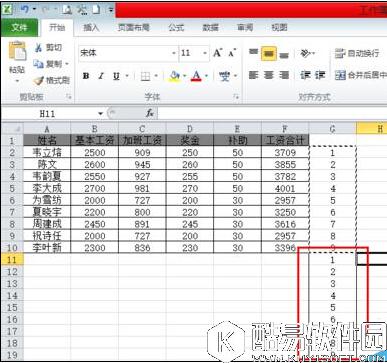Open the font name 宋体 dropdown
The image size is (387, 363).
coord(174,53)
